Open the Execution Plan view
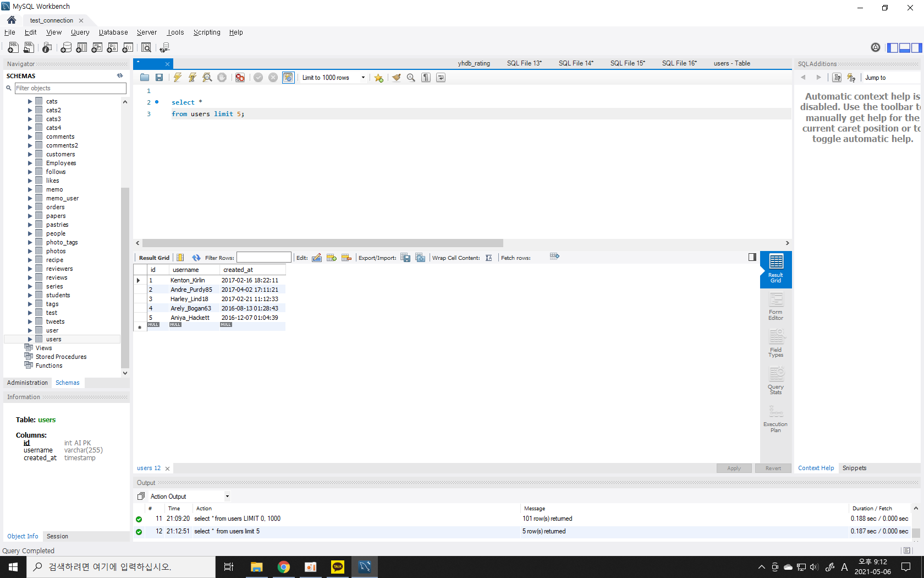924x578 pixels. coord(776,419)
